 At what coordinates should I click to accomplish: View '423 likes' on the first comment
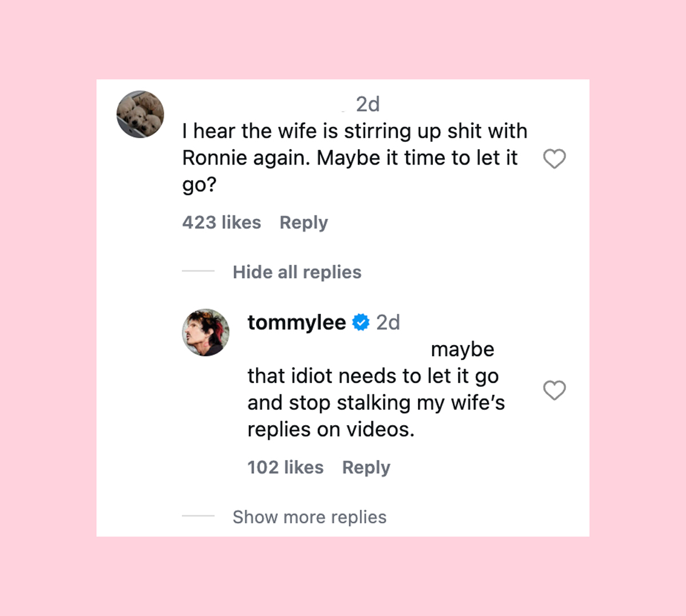click(x=221, y=222)
